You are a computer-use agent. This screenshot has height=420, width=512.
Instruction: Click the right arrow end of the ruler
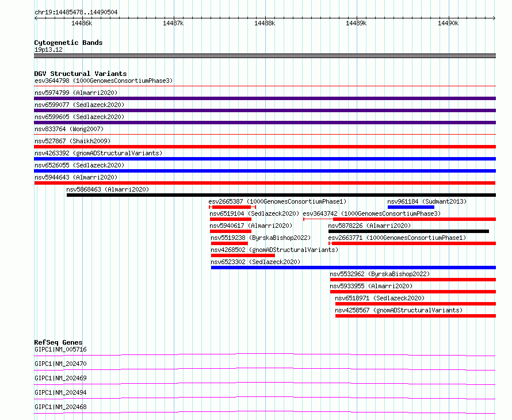pos(494,18)
